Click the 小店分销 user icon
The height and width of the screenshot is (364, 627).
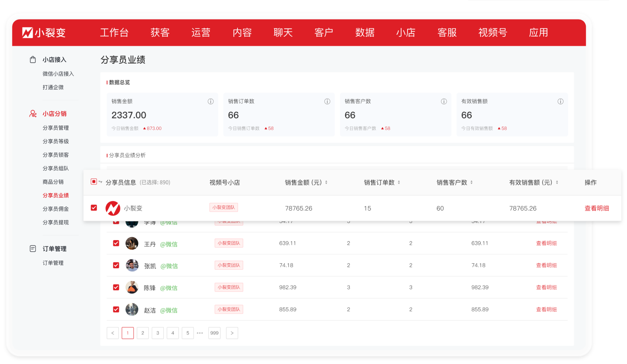(x=33, y=114)
